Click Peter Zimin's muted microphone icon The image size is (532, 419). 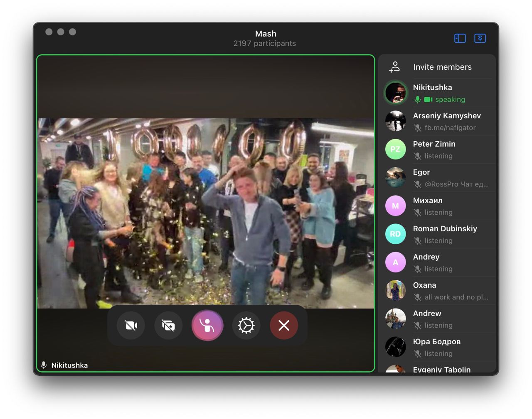point(418,156)
